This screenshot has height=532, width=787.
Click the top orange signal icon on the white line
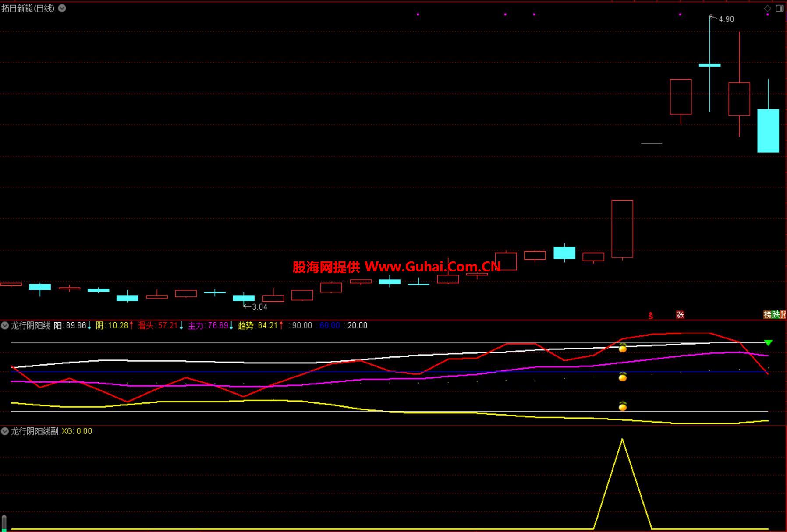(x=622, y=348)
